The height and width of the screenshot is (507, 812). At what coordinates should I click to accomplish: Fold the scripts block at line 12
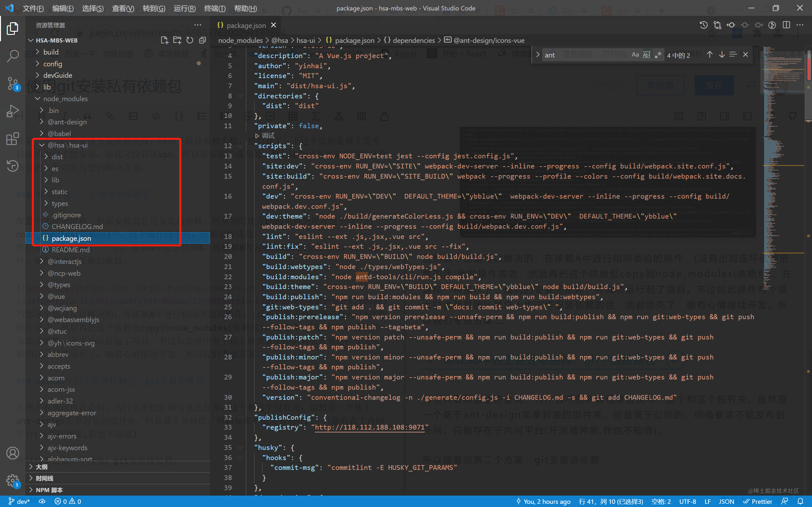(x=240, y=146)
